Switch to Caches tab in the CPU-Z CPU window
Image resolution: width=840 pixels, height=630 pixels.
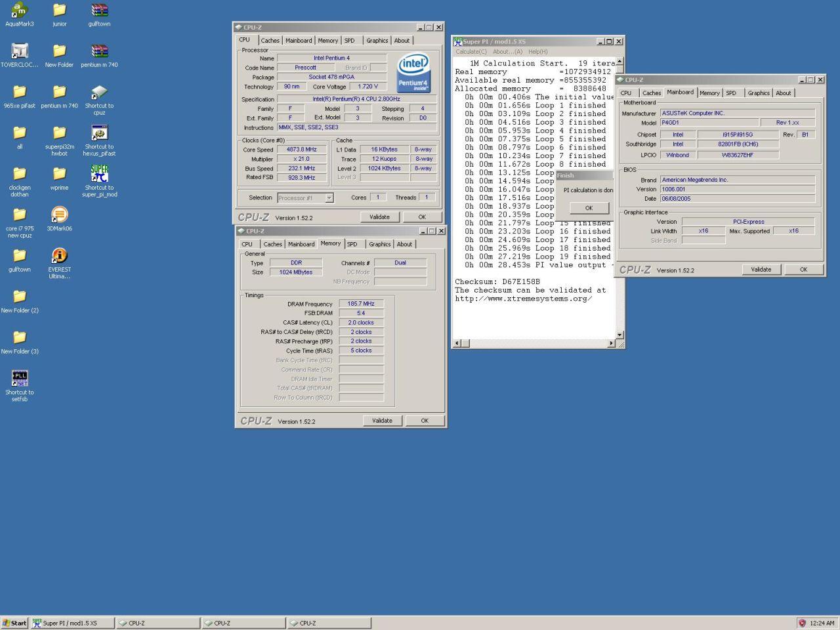point(270,41)
